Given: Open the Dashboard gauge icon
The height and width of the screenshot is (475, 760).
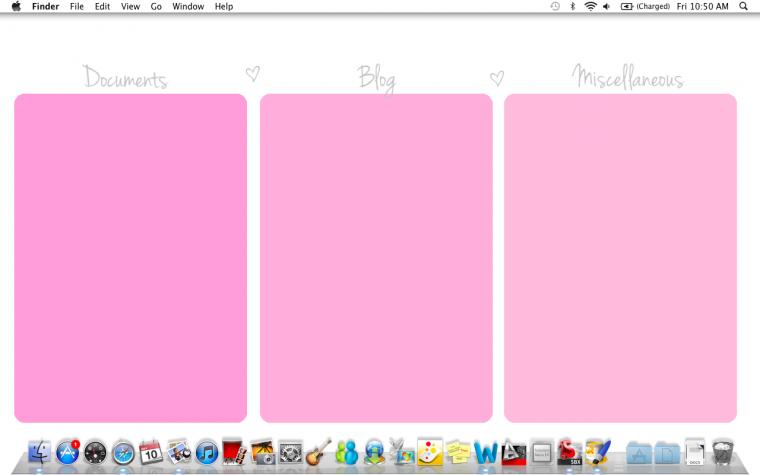Looking at the screenshot, I should tap(95, 453).
